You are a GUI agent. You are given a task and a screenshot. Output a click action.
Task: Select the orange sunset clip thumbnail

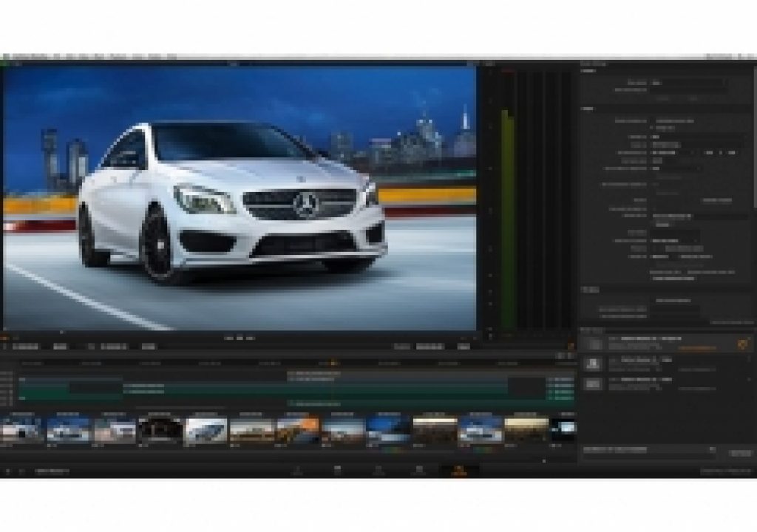(298, 429)
